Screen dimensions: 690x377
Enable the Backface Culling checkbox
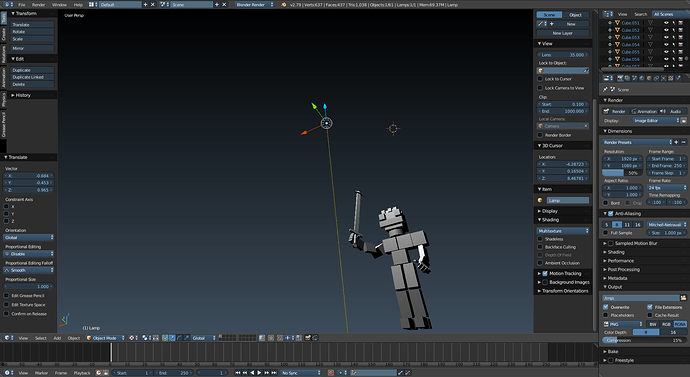(540, 247)
